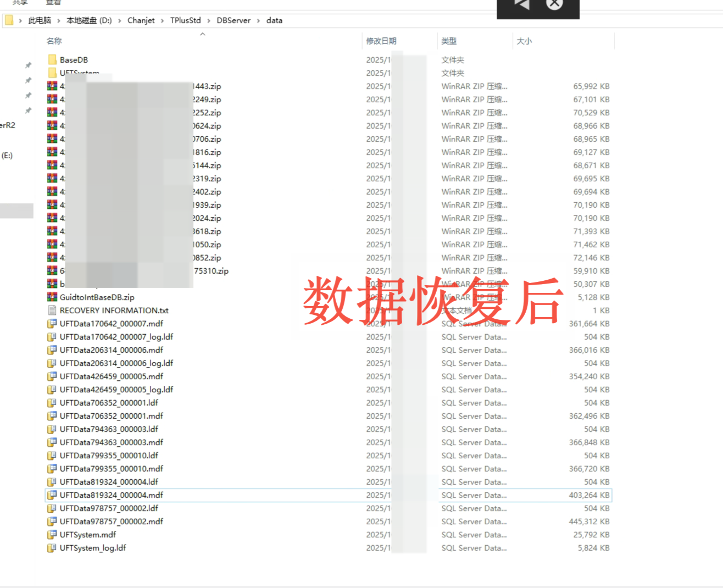The image size is (723, 588).
Task: Open the 共享 ribbon tab
Action: (x=20, y=3)
